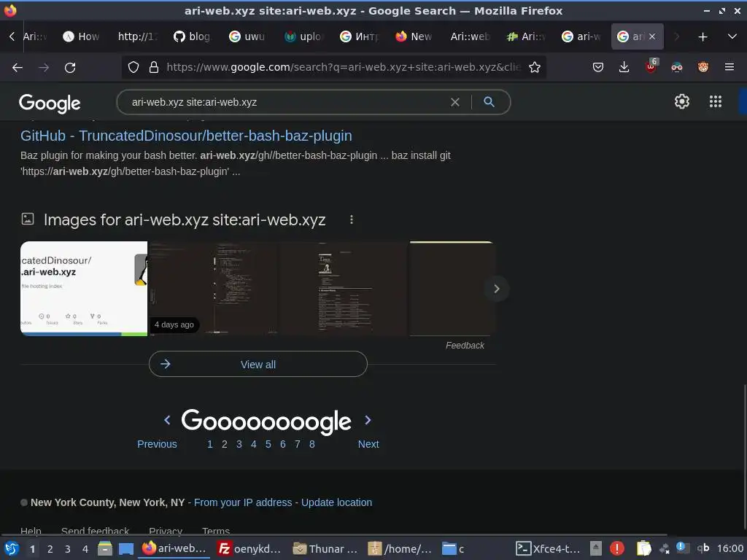Image resolution: width=747 pixels, height=560 pixels.
Task: Clear the Google search box with X
Action: (455, 102)
